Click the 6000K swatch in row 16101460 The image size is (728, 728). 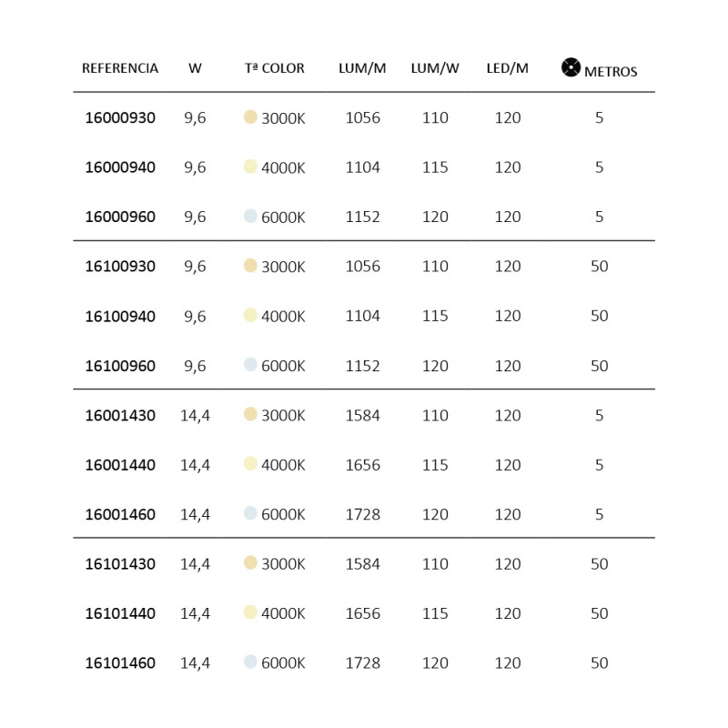250,662
